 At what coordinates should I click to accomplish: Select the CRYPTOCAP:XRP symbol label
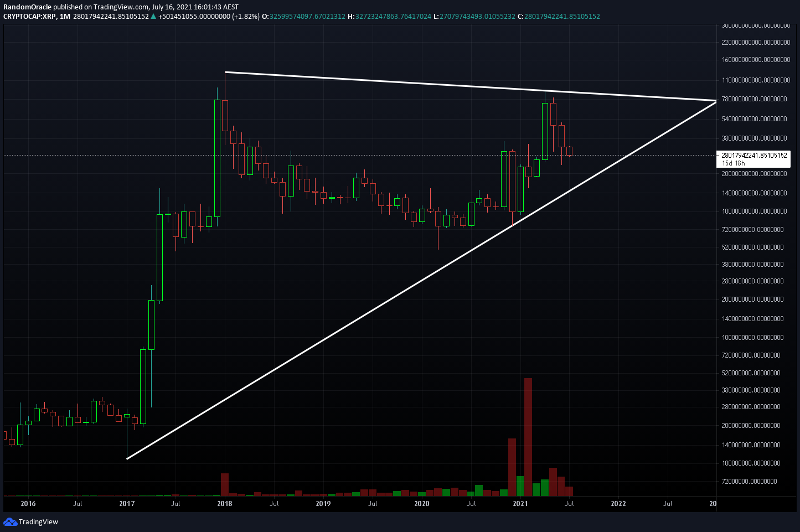[x=29, y=16]
